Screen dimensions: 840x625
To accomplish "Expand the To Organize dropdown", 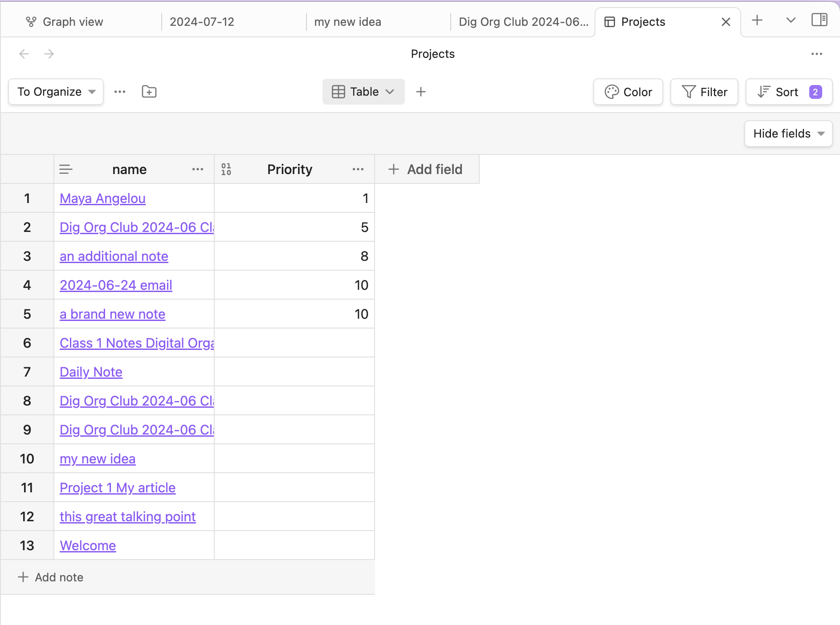I will pyautogui.click(x=56, y=92).
